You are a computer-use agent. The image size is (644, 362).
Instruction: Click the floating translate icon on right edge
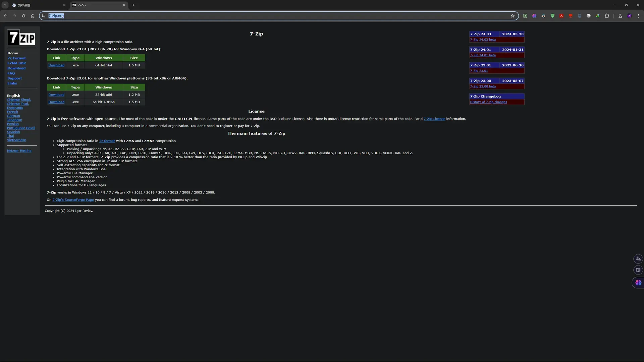(x=638, y=259)
